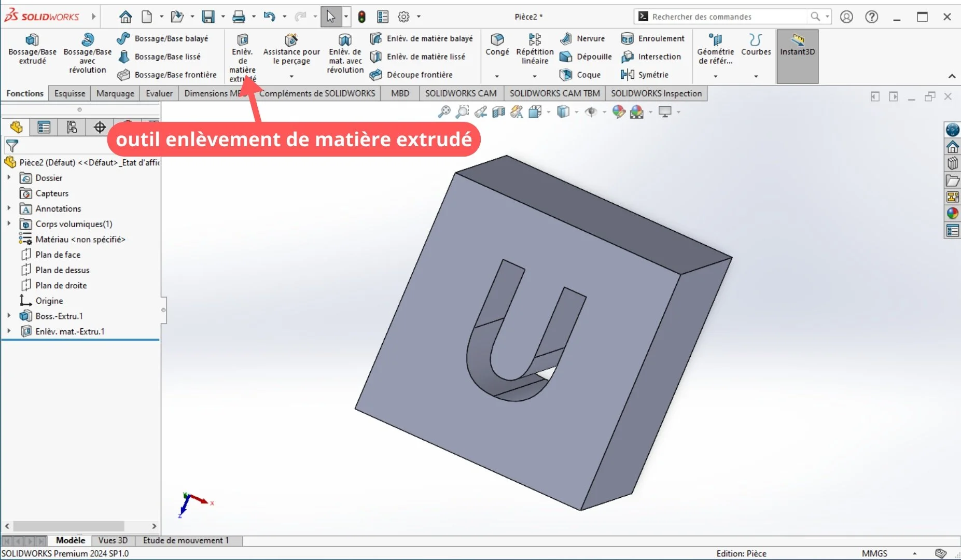The image size is (961, 560).
Task: Select the Edit appearance paintbrush icon
Action: point(618,112)
